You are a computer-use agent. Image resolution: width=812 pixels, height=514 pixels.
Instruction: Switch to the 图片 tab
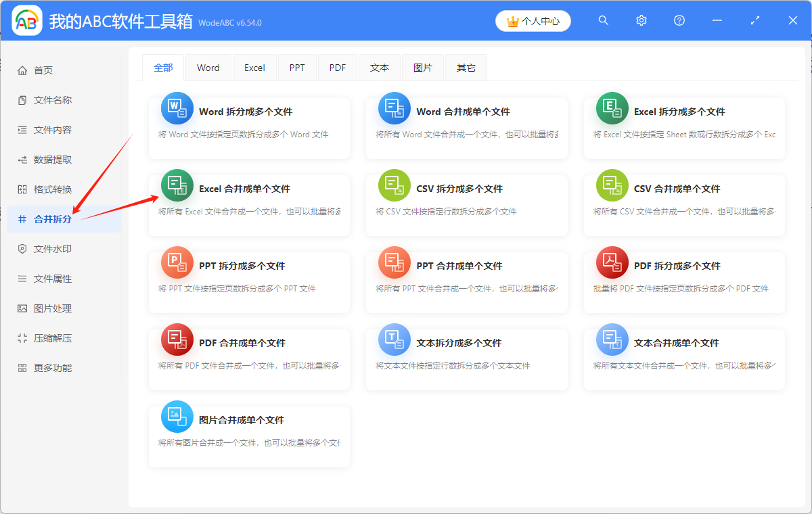pos(422,67)
